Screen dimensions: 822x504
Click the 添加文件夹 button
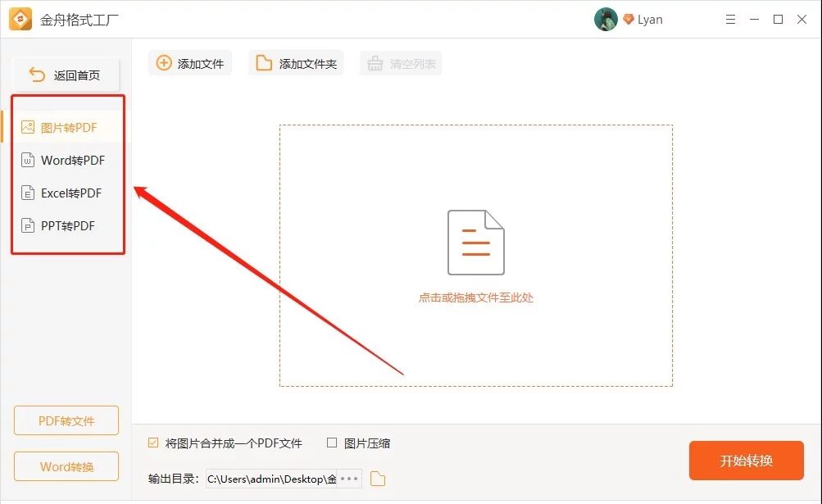pyautogui.click(x=296, y=63)
